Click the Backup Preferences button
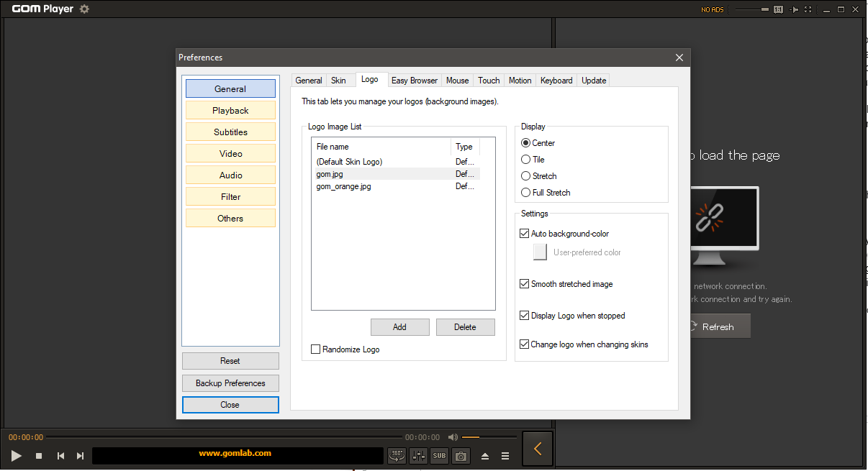868x471 pixels. pos(230,383)
